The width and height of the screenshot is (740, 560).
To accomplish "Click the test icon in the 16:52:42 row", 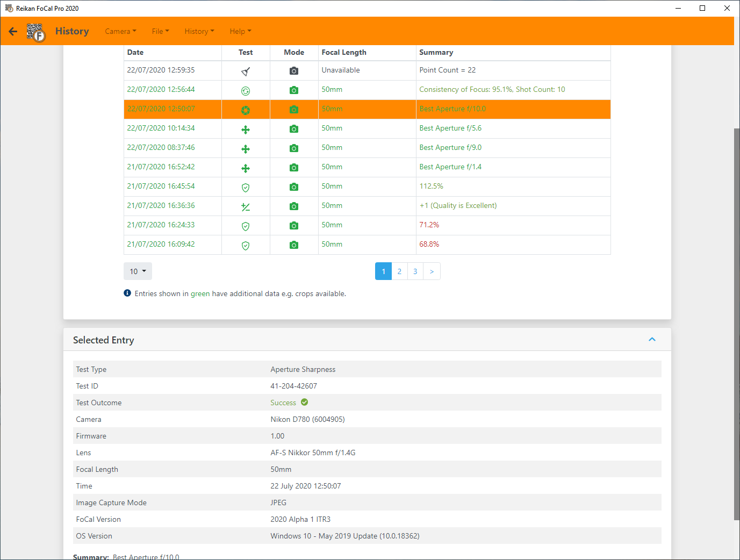I will point(246,168).
